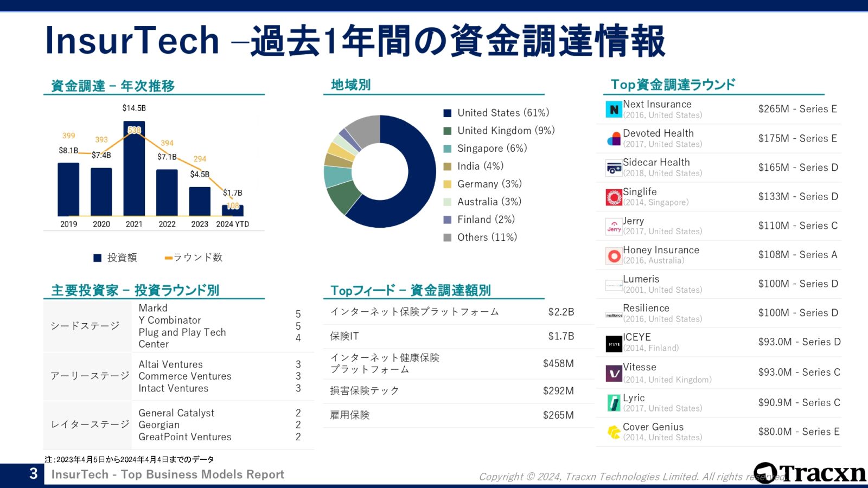Click the 2019 bar in funding chart
Viewport: 868px width, 488px height.
click(68, 189)
